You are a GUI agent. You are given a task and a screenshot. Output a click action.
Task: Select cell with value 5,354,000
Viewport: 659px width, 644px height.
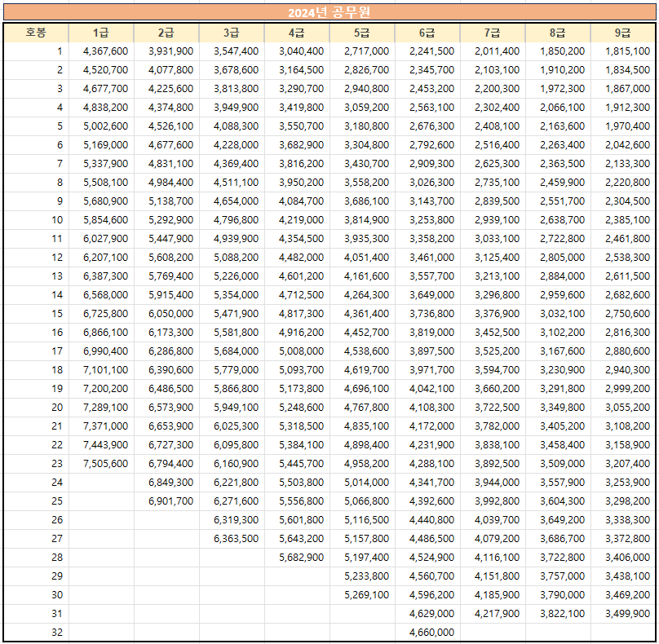[x=232, y=295]
